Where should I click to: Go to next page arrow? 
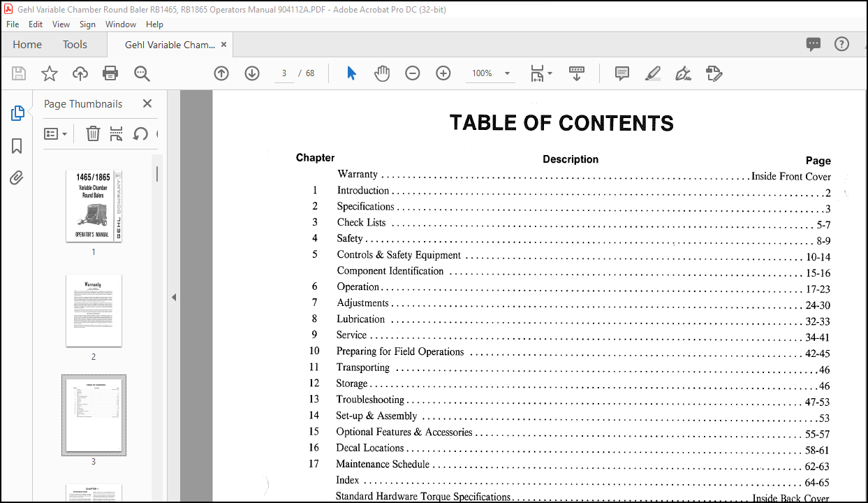click(252, 73)
